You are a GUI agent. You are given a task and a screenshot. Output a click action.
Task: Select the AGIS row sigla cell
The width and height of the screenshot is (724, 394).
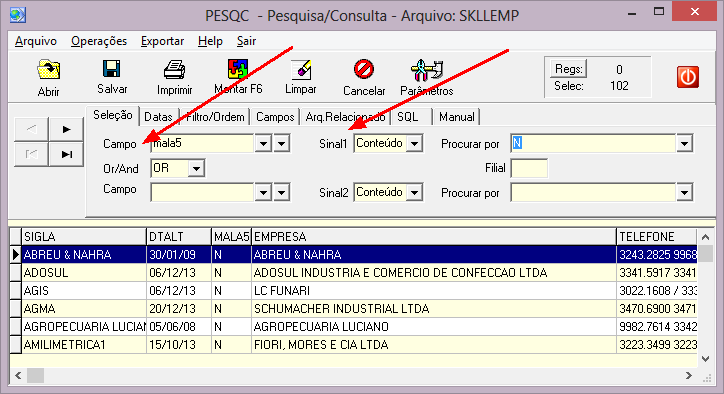pyautogui.click(x=84, y=291)
